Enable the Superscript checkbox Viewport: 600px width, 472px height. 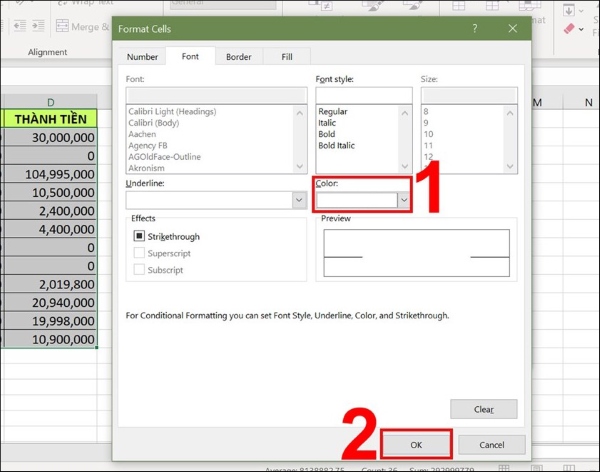click(139, 253)
